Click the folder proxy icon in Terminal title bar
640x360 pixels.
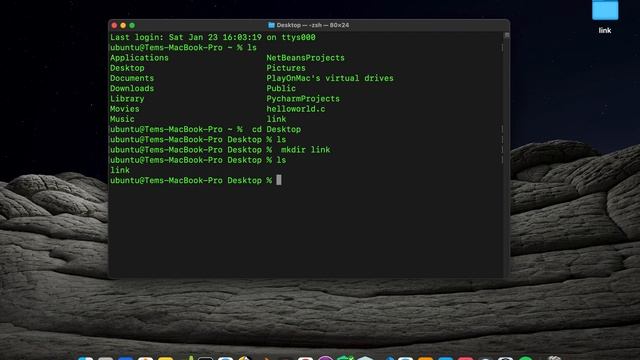[271, 25]
